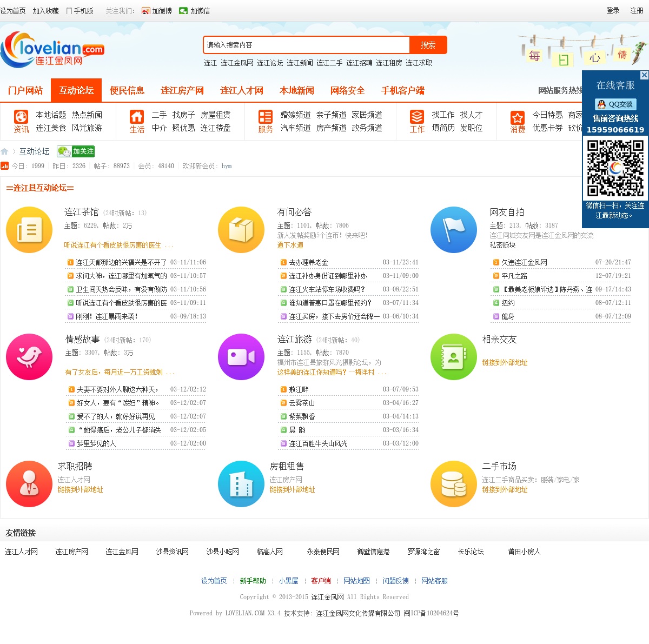Open friendly link 莆田小房人
Screen dimensions: 649x644
point(524,552)
